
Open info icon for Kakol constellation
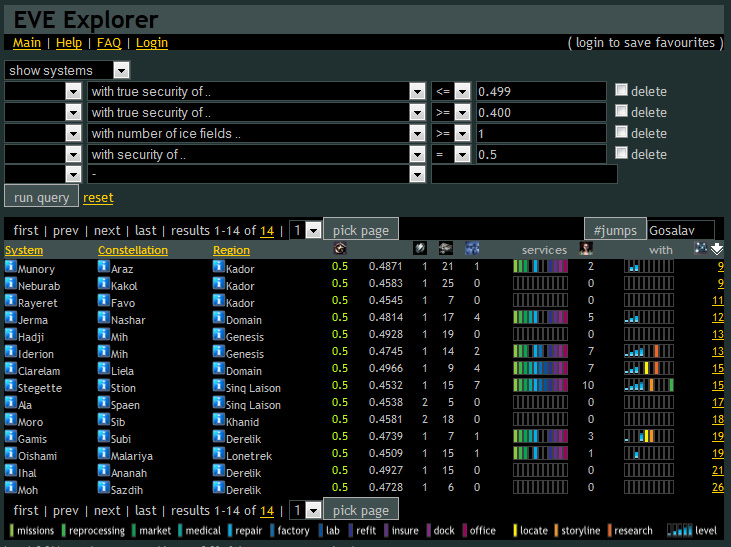point(103,283)
